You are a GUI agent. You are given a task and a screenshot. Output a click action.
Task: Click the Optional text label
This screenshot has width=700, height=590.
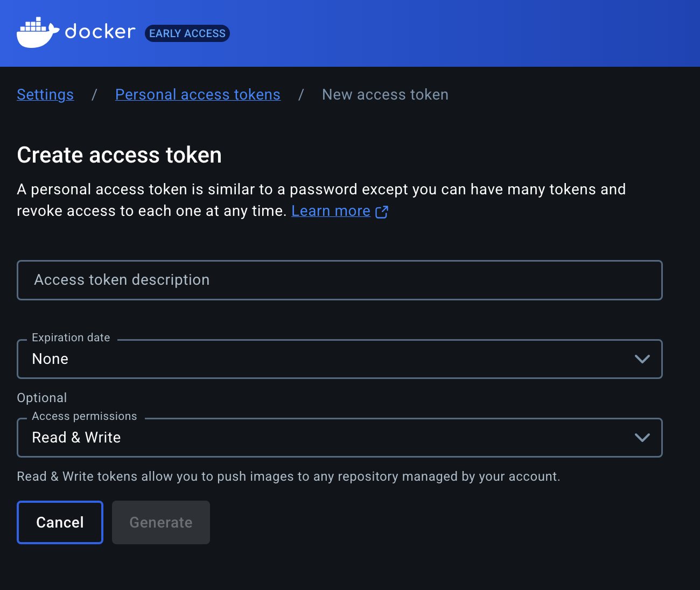pos(42,397)
